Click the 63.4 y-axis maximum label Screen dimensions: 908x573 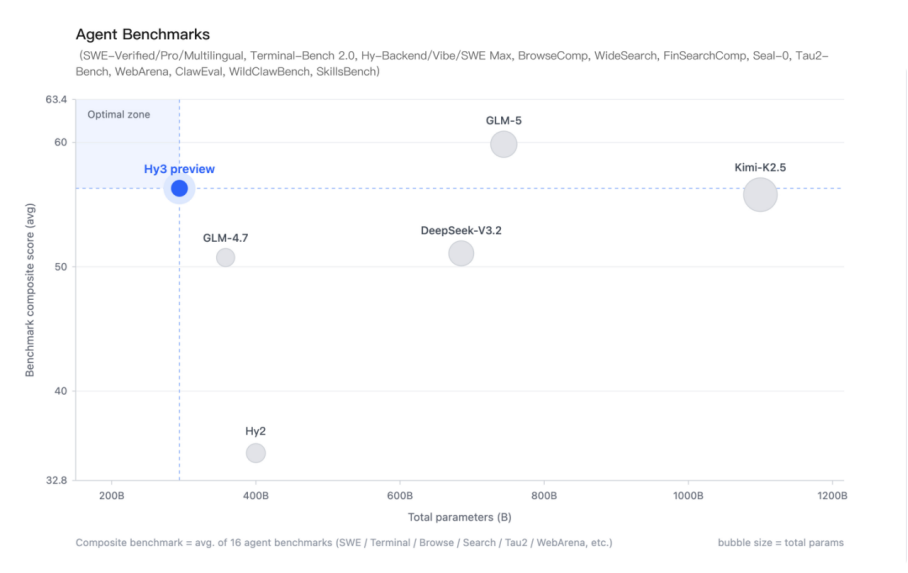tap(56, 100)
